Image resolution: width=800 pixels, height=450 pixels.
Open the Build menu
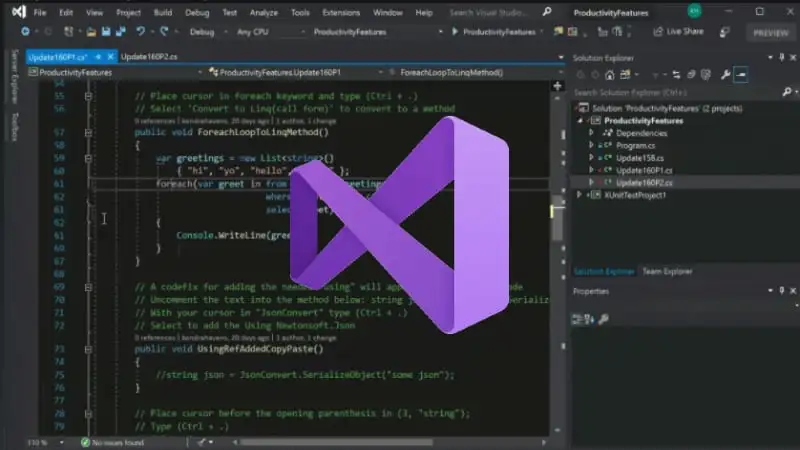163,12
